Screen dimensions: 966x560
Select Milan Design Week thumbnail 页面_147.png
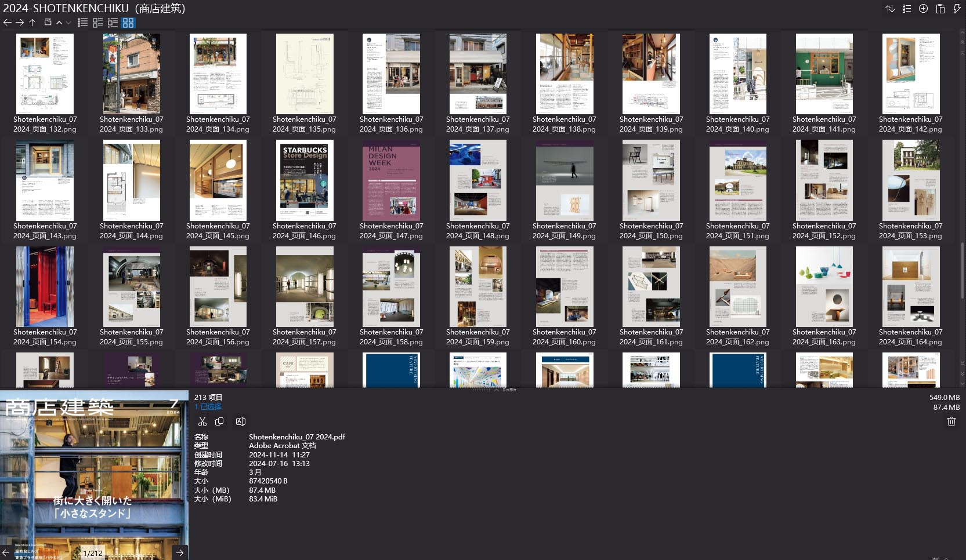point(392,180)
